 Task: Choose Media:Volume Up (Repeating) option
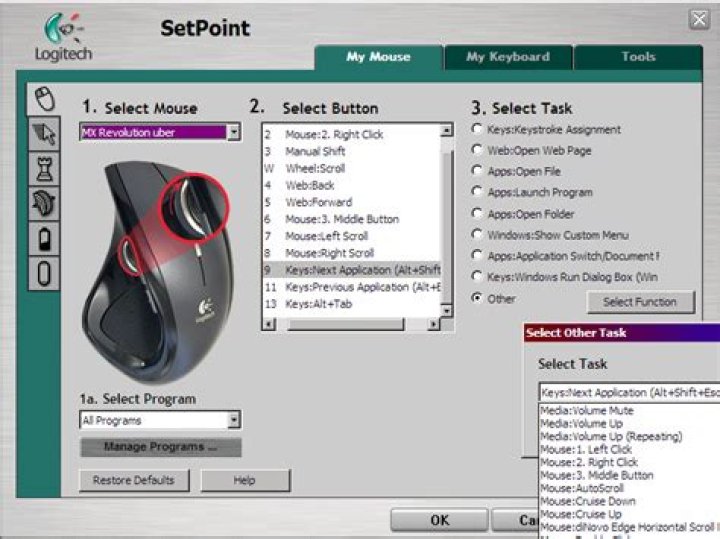coord(630,437)
